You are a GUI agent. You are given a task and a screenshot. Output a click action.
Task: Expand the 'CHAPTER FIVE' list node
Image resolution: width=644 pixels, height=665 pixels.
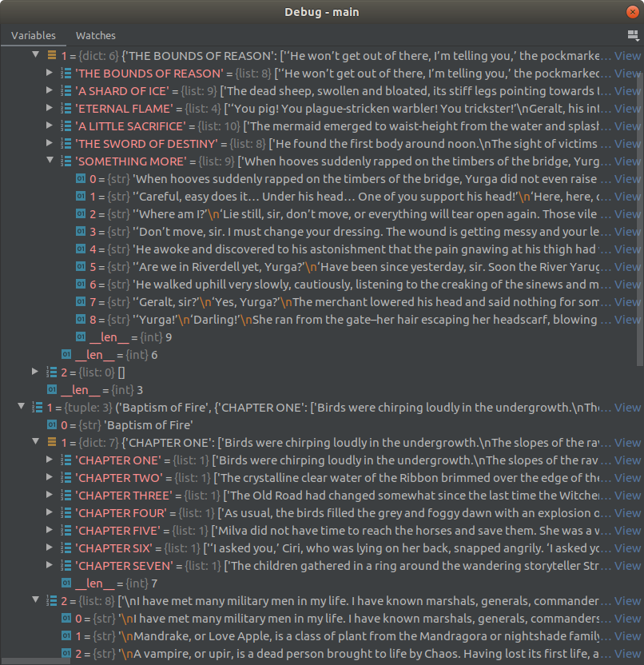50,530
